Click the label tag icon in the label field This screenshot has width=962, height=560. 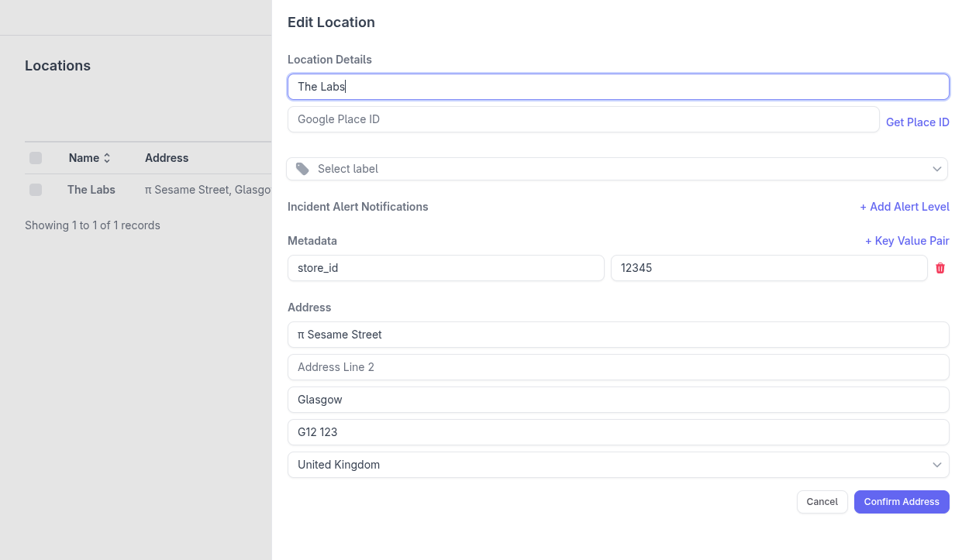[x=302, y=168]
